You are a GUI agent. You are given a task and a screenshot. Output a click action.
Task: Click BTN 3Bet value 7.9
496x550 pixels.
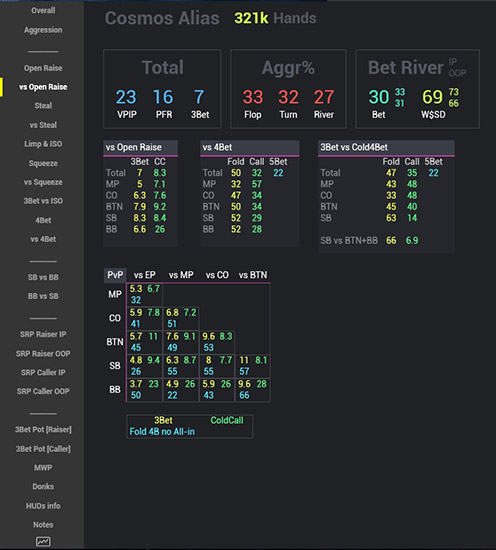pyautogui.click(x=140, y=207)
